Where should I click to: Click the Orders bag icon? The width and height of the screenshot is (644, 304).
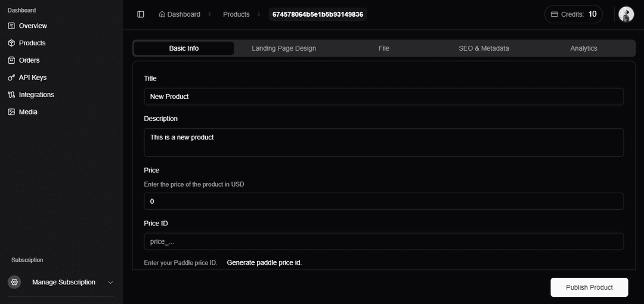click(11, 60)
